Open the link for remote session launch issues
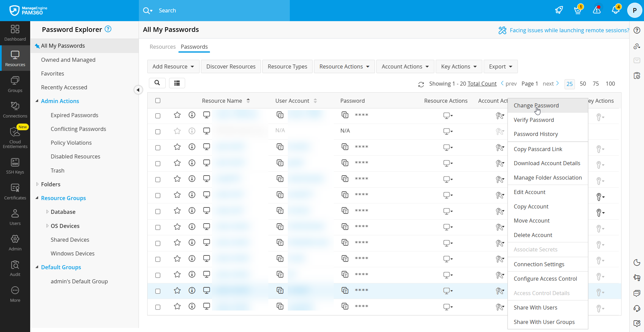Image resolution: width=644 pixels, height=332 pixels. click(x=569, y=30)
